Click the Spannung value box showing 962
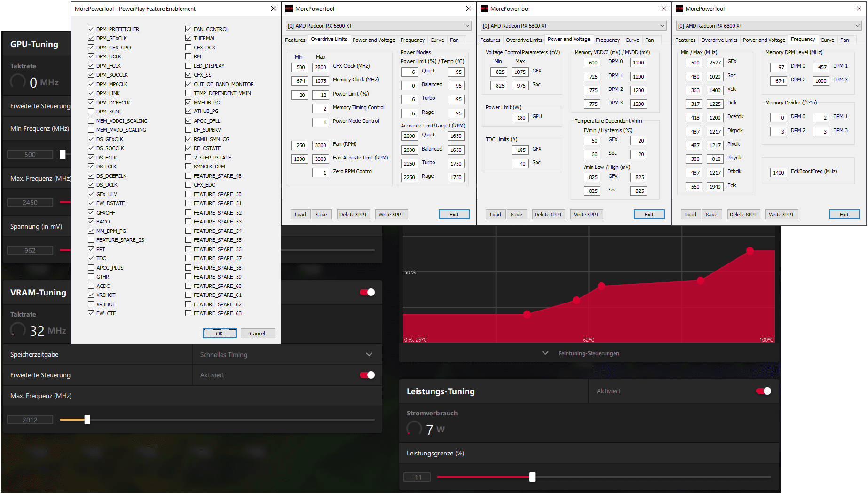This screenshot has width=868, height=494. pyautogui.click(x=30, y=250)
